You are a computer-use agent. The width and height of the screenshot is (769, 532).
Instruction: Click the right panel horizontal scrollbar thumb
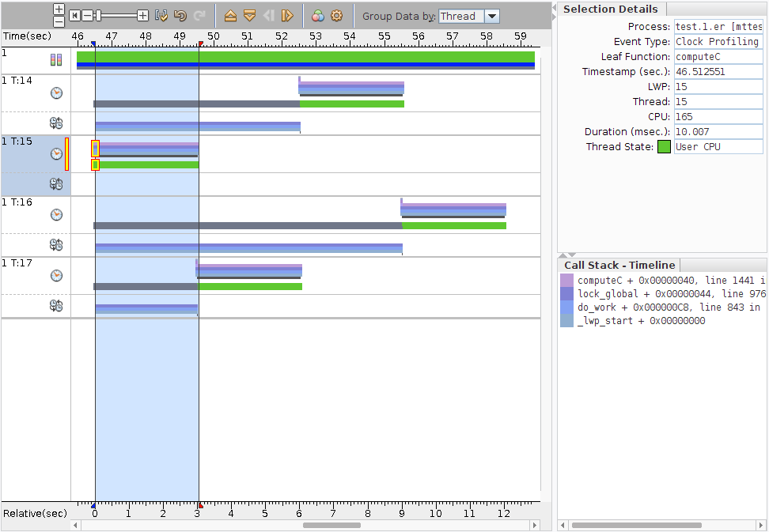(636, 525)
